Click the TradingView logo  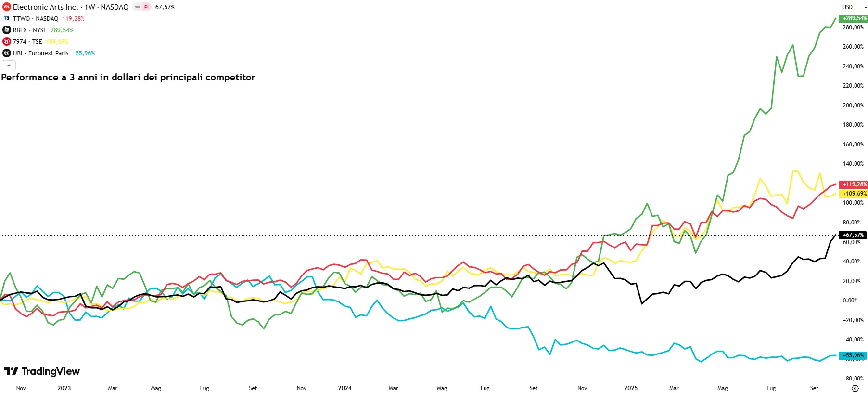pyautogui.click(x=42, y=371)
